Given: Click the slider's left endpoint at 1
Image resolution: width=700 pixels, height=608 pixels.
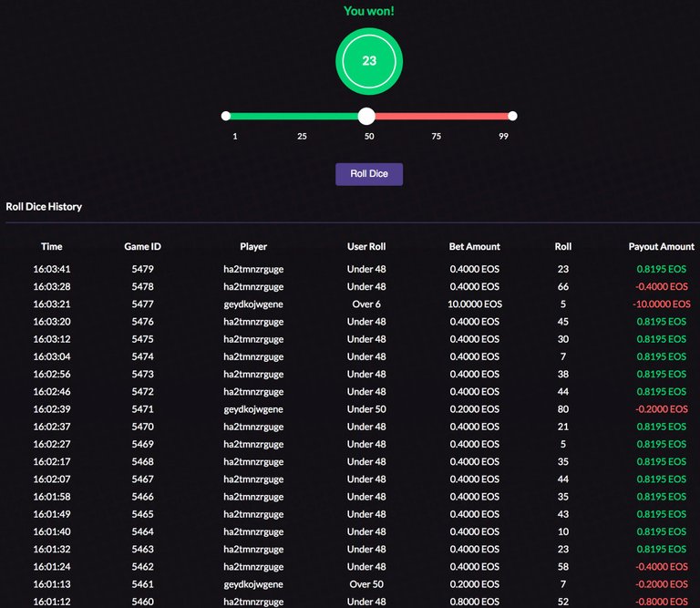Looking at the screenshot, I should click(226, 116).
